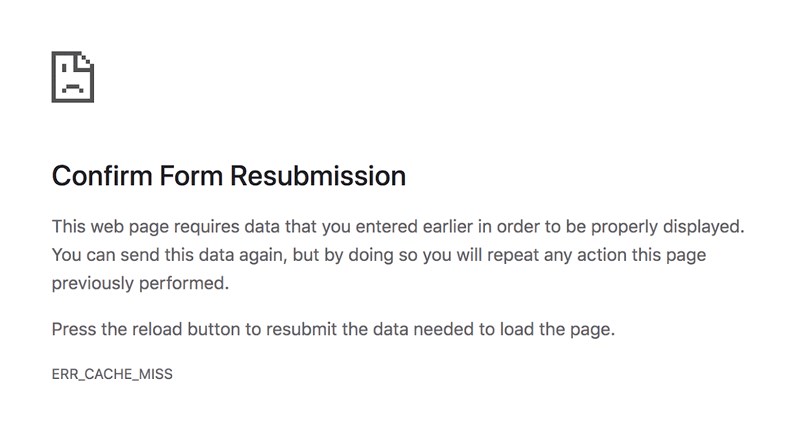
Task: Click the frowning mouth on the error icon
Action: point(73,87)
